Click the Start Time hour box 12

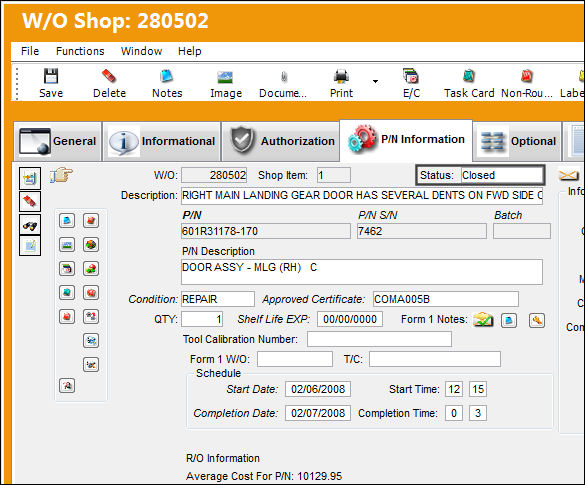click(454, 389)
